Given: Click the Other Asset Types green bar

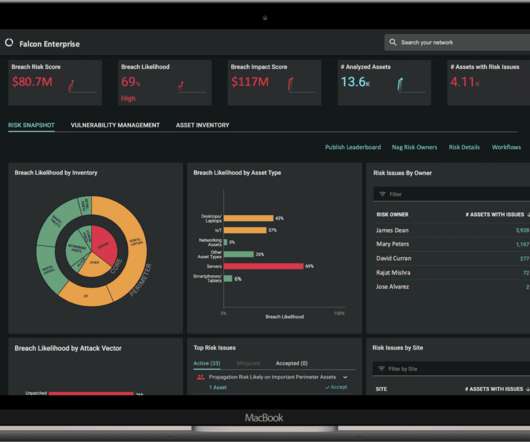Looking at the screenshot, I should (x=239, y=254).
